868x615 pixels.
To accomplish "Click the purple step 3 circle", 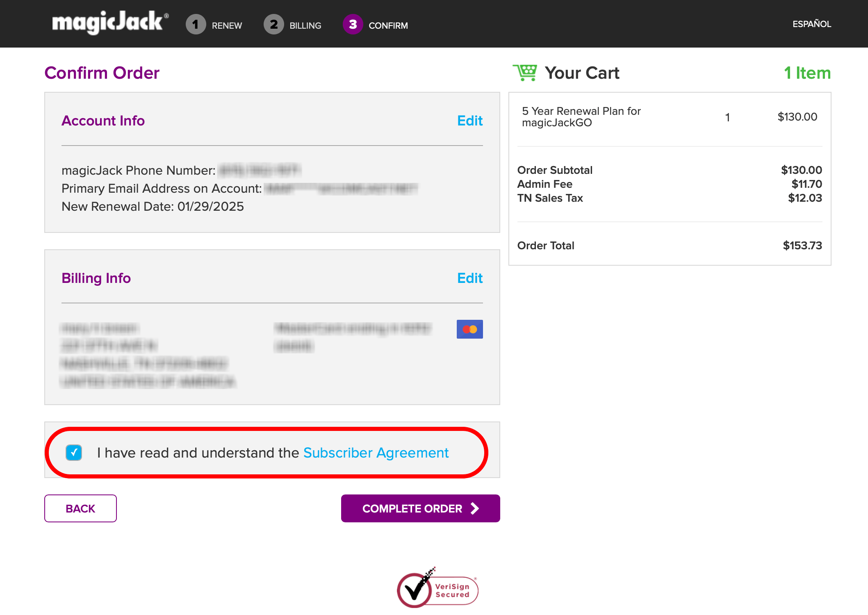I will coord(353,25).
